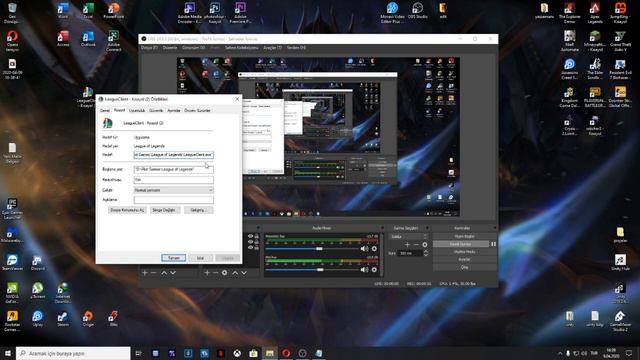
Task: Open the Masaüstü Ses mixer gear settings
Action: tap(374, 249)
